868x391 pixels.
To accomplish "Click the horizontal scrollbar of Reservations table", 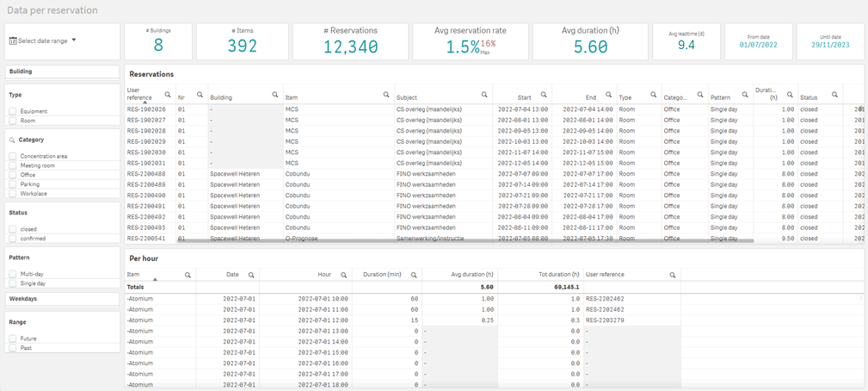I will [x=465, y=241].
